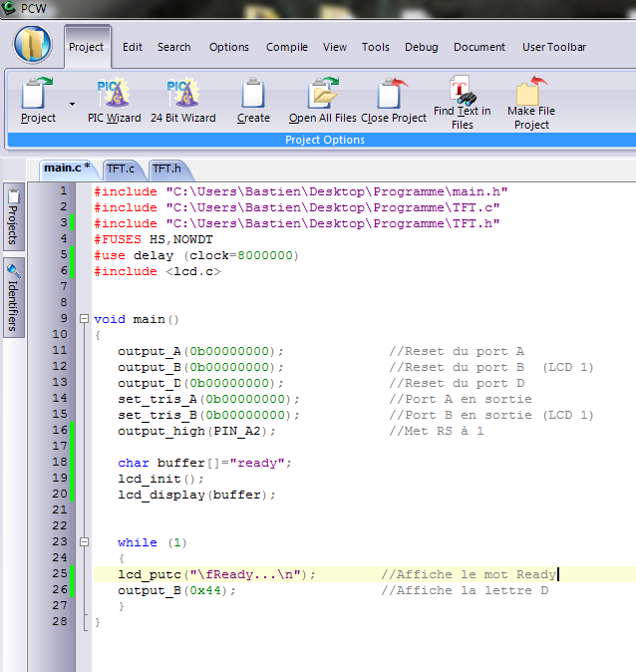The height and width of the screenshot is (672, 636).
Task: Click the Create project icon
Action: coord(253,100)
